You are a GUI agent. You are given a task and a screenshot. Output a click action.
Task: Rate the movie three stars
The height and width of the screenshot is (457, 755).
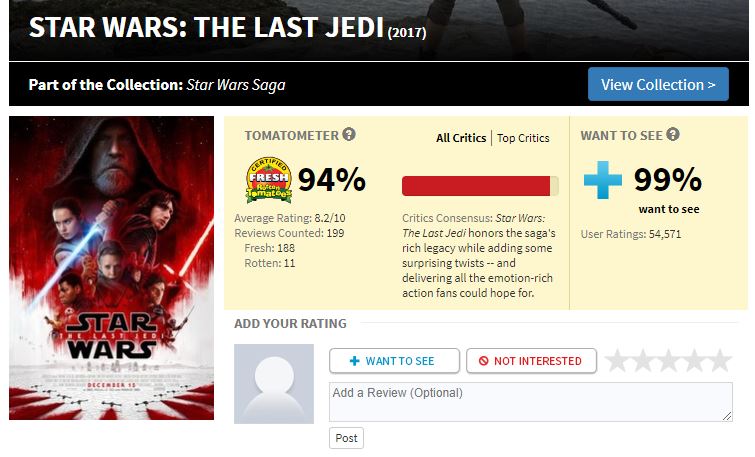(669, 361)
